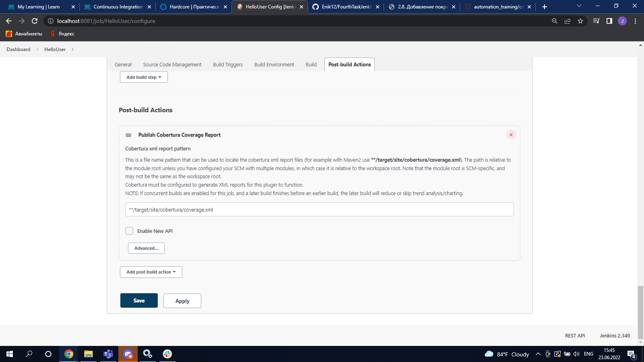This screenshot has height=362, width=644.
Task: Save the job configuration
Action: tap(139, 300)
